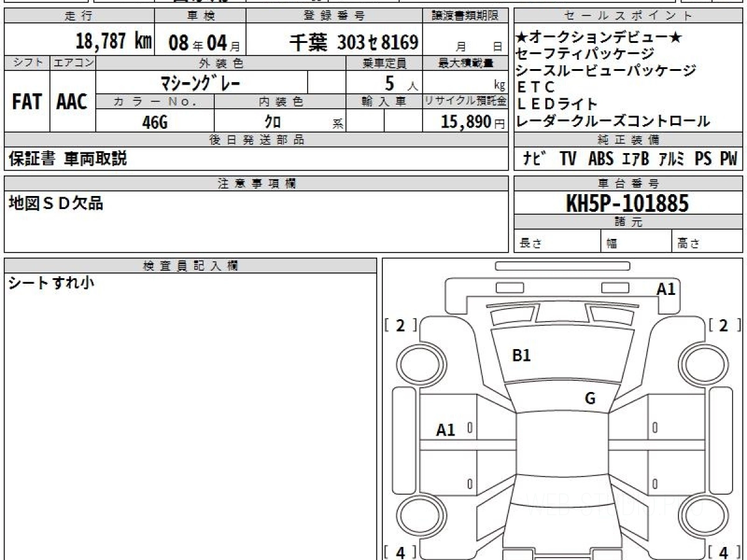Select the inspection date 08年04月

(204, 43)
